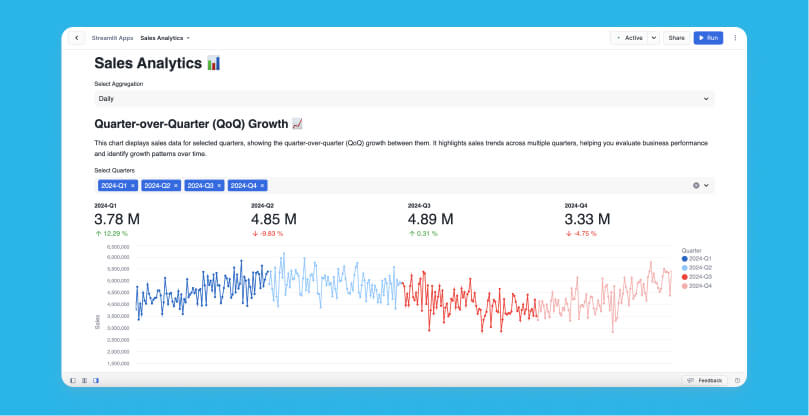This screenshot has height=416, width=809.
Task: Show only the right panel layout
Action: [95, 380]
